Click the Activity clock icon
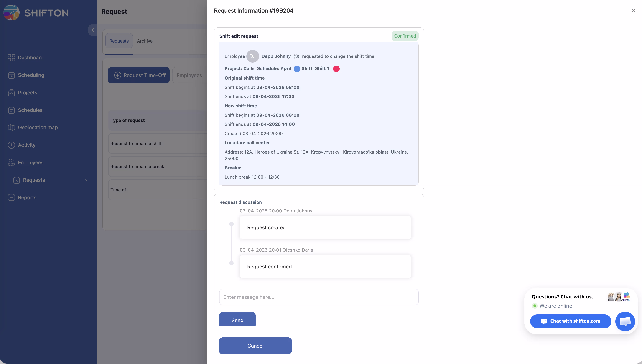Viewport: 642px width, 364px height. [11, 145]
